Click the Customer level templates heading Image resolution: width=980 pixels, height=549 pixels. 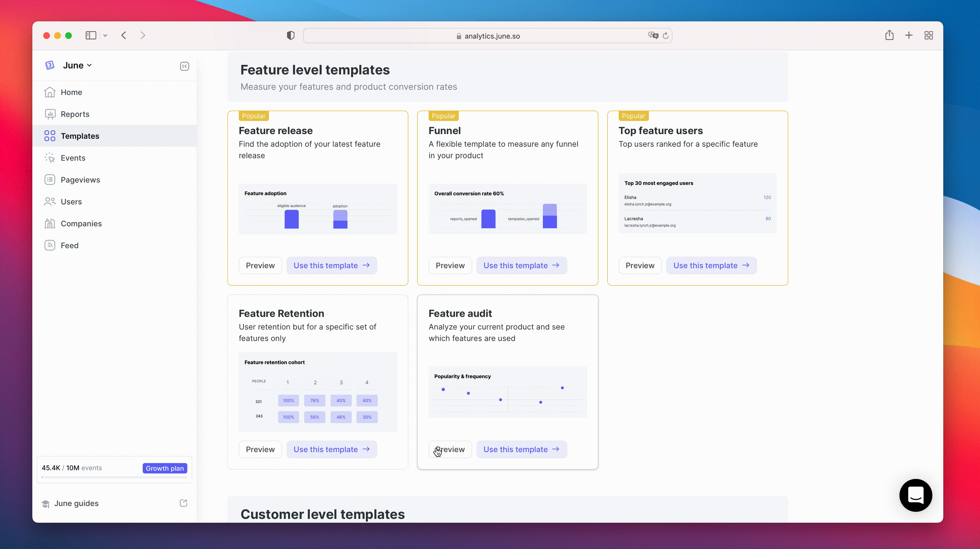click(323, 515)
